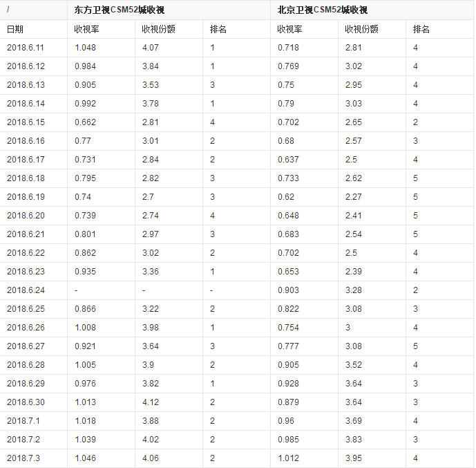
Task: Click date 2018.6.28
Action: tap(26, 365)
